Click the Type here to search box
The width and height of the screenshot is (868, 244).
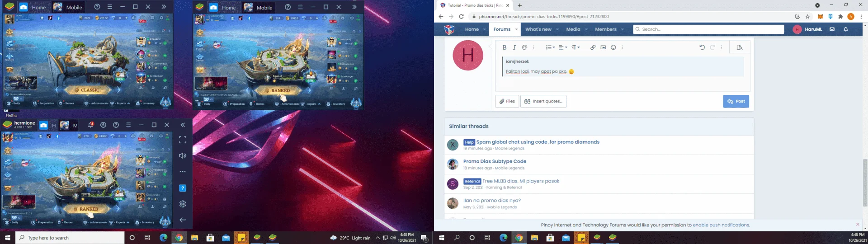(70, 238)
